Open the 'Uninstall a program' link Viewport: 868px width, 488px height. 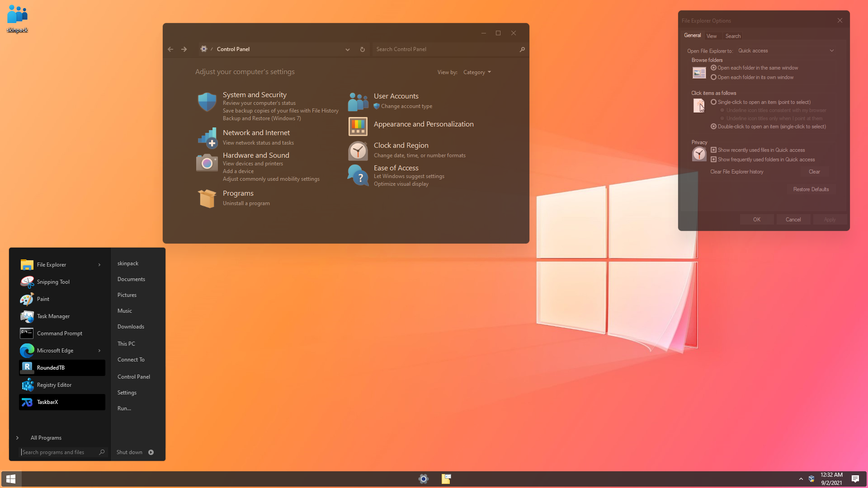pyautogui.click(x=246, y=203)
